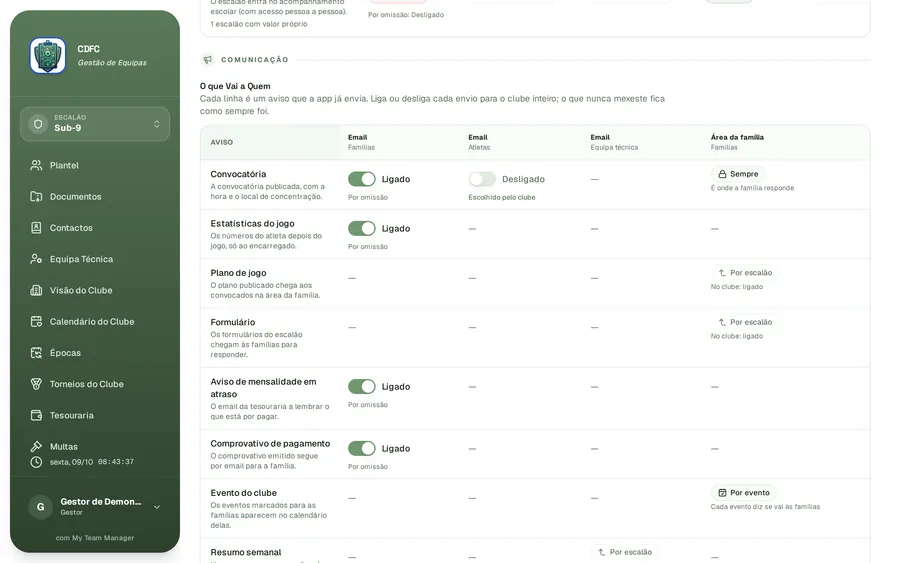
Task: Click the date 'sexta, 09/10' text
Action: [x=71, y=462]
